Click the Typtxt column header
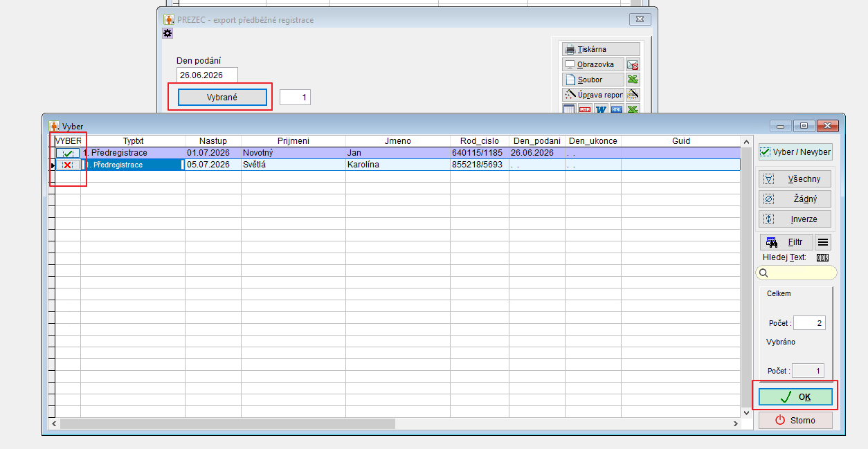 (x=133, y=141)
